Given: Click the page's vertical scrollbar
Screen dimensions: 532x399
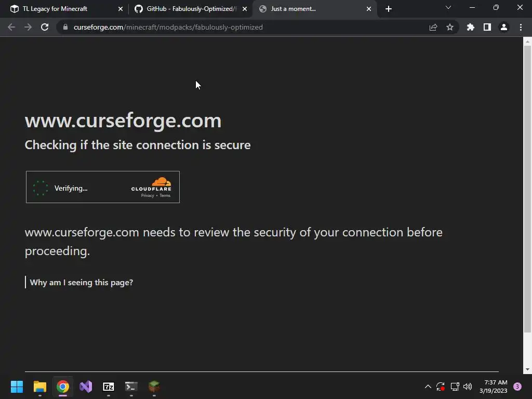Looking at the screenshot, I should [x=527, y=189].
